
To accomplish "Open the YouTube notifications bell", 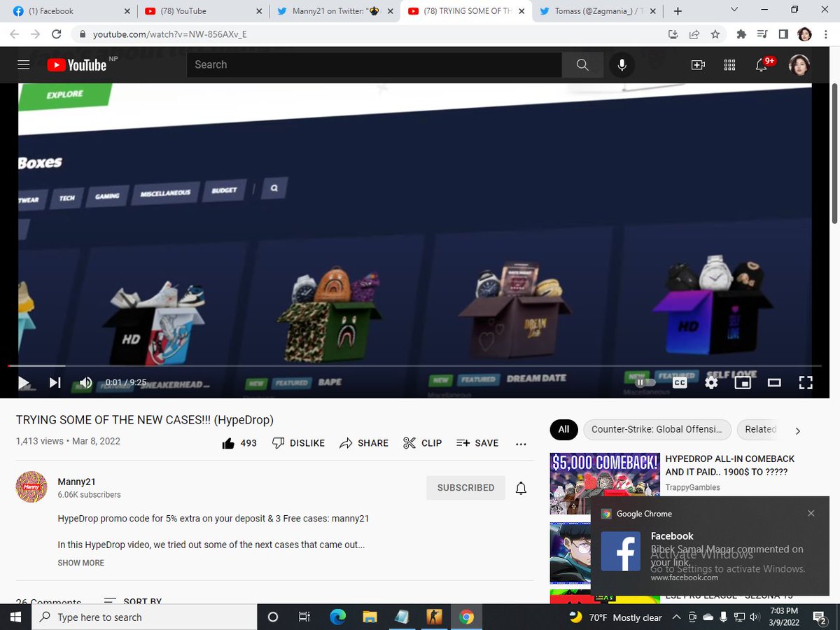I will pos(762,65).
